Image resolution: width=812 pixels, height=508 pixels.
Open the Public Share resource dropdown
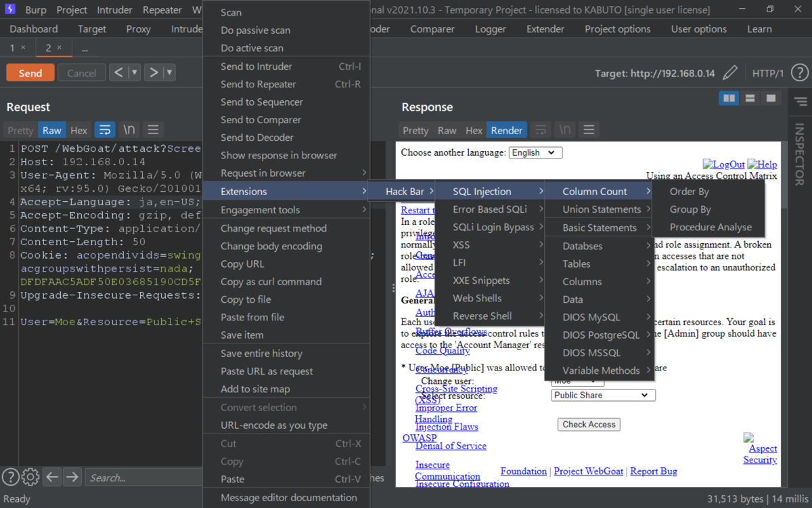(x=604, y=395)
